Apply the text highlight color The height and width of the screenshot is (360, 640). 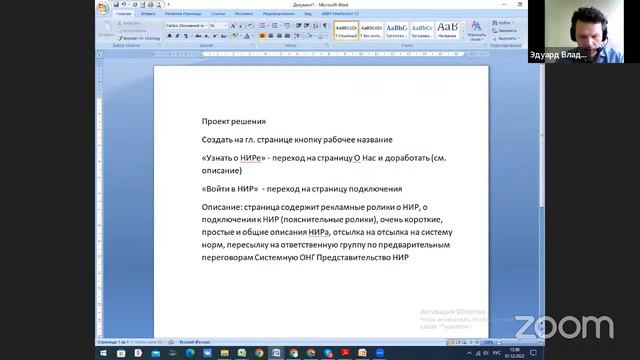tap(234, 36)
